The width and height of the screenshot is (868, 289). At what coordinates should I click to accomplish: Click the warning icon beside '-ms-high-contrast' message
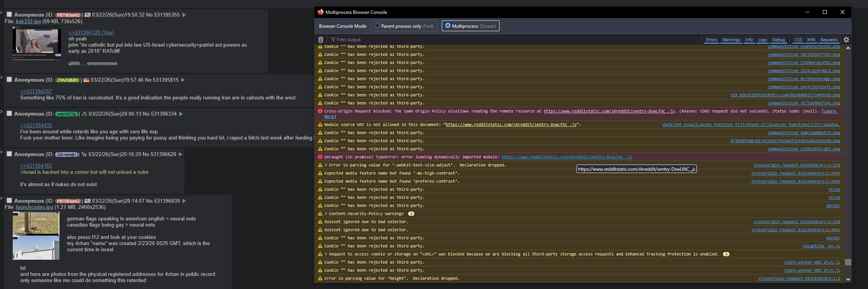coord(320,173)
